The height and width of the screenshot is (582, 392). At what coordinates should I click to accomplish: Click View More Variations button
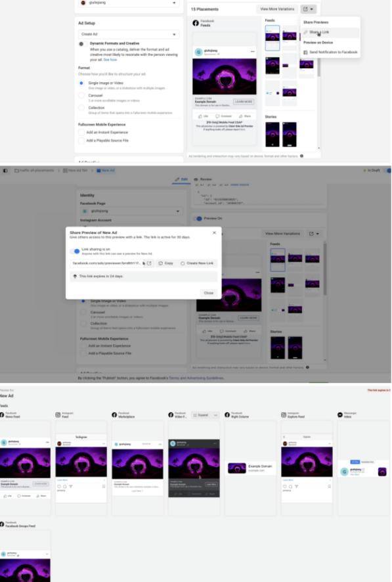click(277, 9)
